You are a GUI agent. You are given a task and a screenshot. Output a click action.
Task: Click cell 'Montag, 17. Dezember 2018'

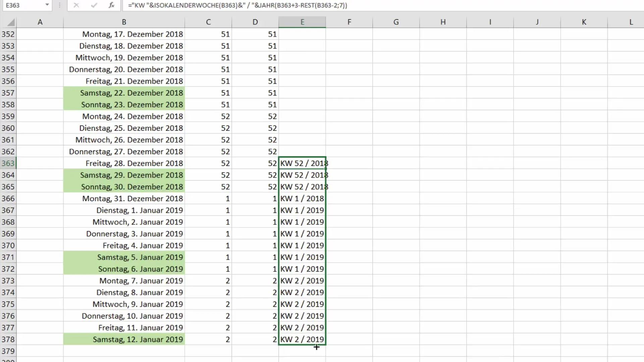124,34
